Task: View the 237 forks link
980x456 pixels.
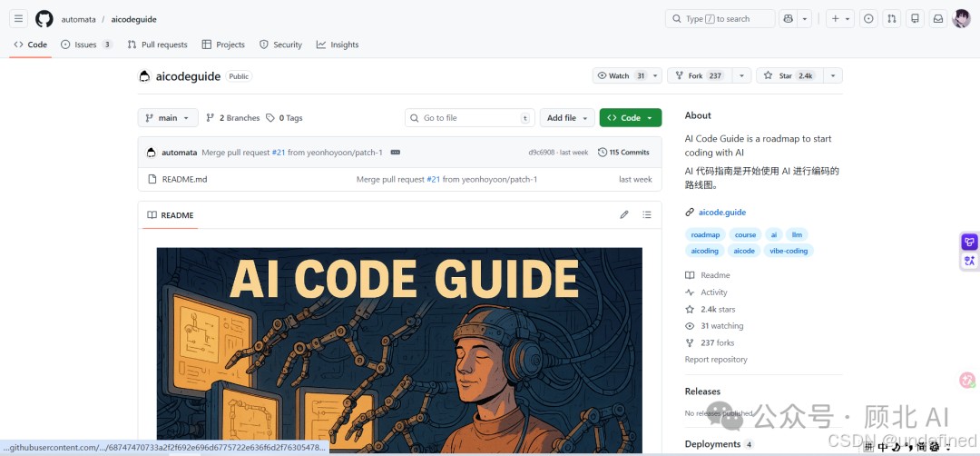Action: tap(710, 342)
